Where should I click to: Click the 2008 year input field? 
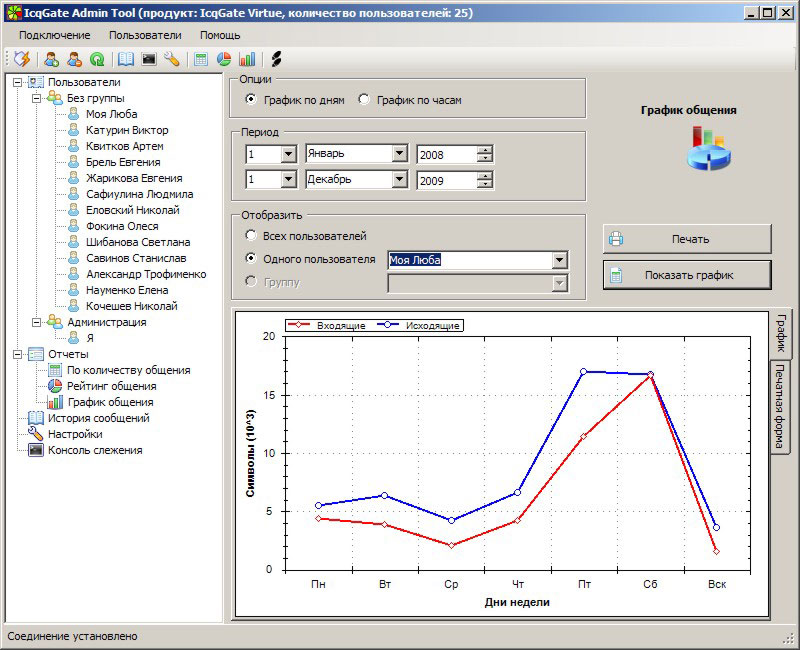coord(447,154)
